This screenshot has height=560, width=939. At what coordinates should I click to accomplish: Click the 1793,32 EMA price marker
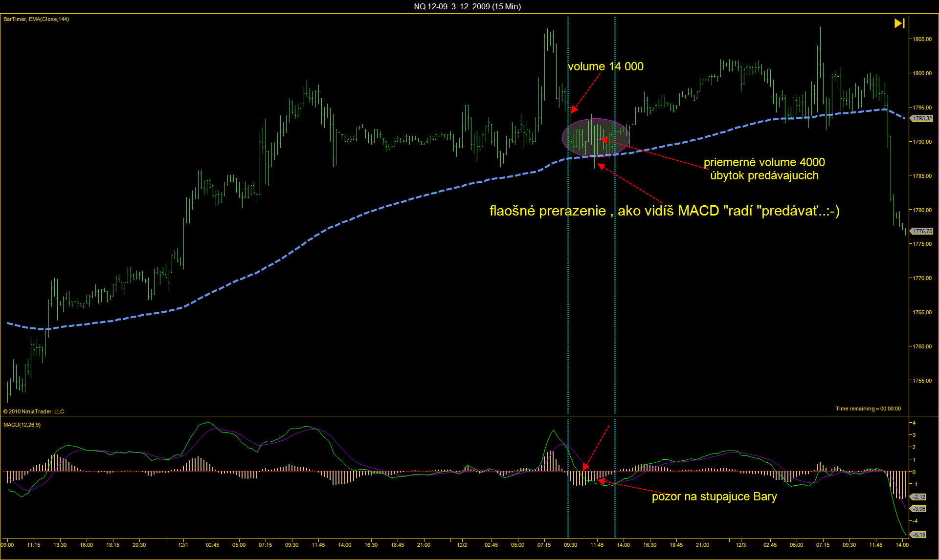(x=922, y=118)
